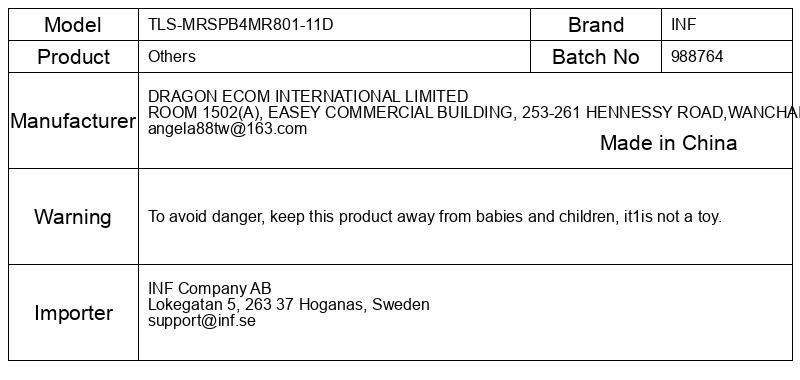800x380 pixels.
Task: Click the Model label cell
Action: point(73,24)
